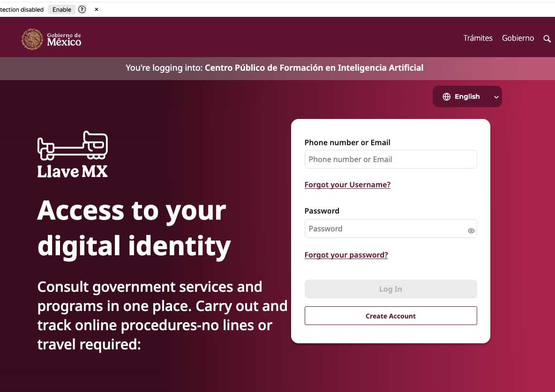The height and width of the screenshot is (392, 555).
Task: Click the Create Account button
Action: coord(390,316)
